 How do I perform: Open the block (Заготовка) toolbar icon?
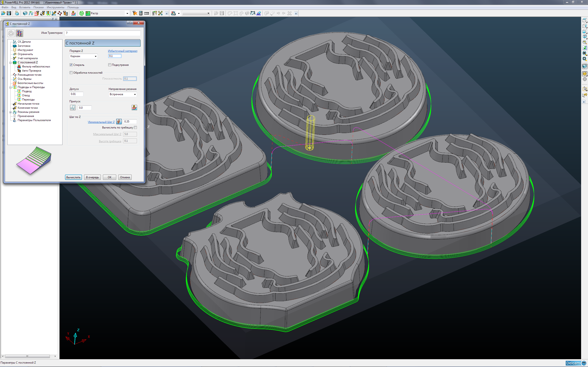coord(25,13)
